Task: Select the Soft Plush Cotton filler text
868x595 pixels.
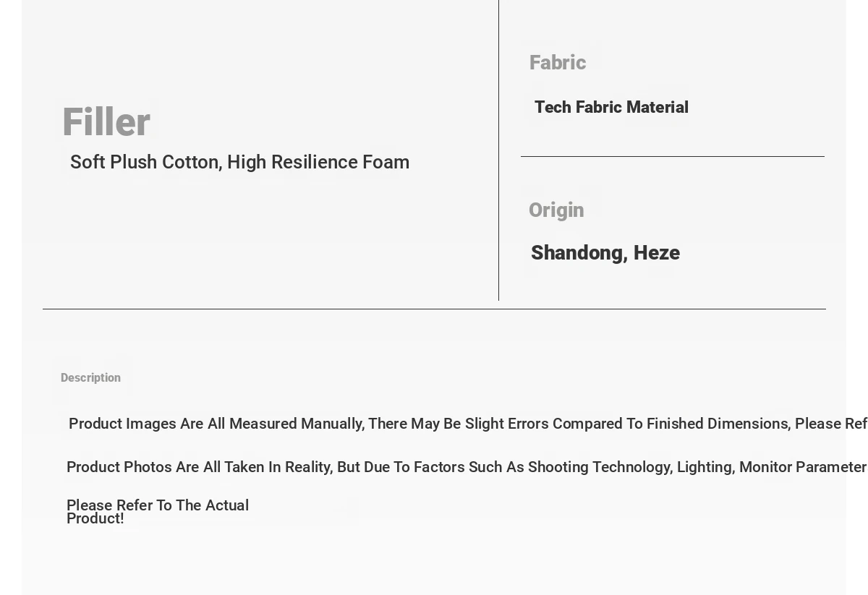Action: [239, 163]
